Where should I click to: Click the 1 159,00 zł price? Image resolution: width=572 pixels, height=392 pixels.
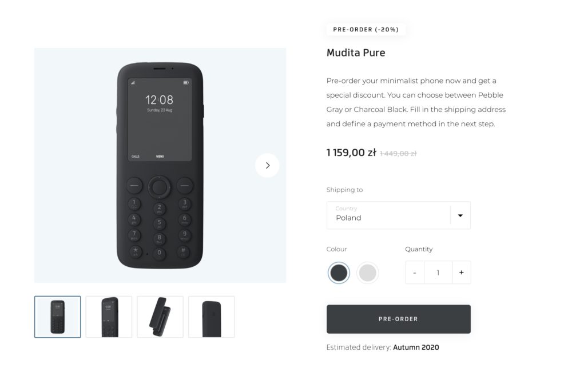(351, 153)
